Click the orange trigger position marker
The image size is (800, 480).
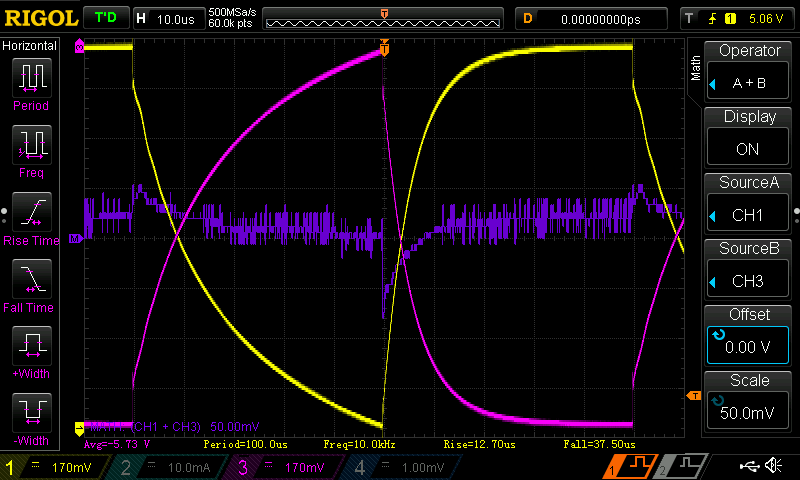(x=384, y=47)
